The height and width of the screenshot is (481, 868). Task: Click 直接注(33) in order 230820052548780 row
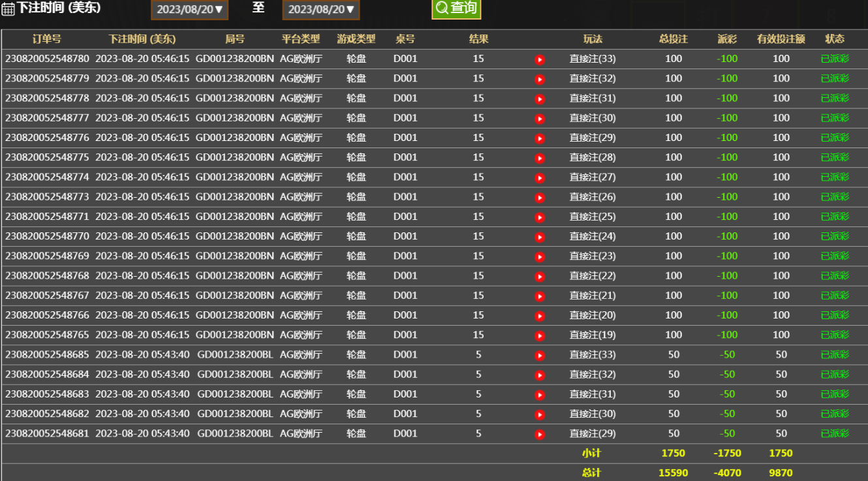pyautogui.click(x=593, y=59)
